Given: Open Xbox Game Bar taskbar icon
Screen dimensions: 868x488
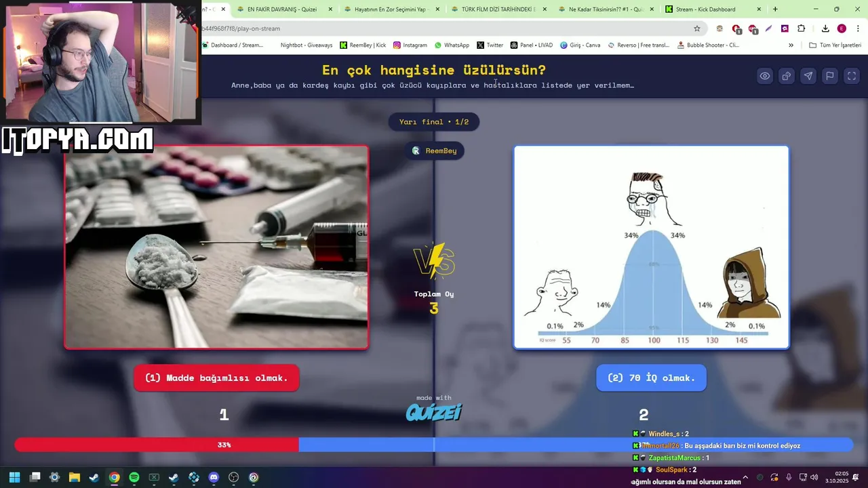Looking at the screenshot, I should [154, 477].
